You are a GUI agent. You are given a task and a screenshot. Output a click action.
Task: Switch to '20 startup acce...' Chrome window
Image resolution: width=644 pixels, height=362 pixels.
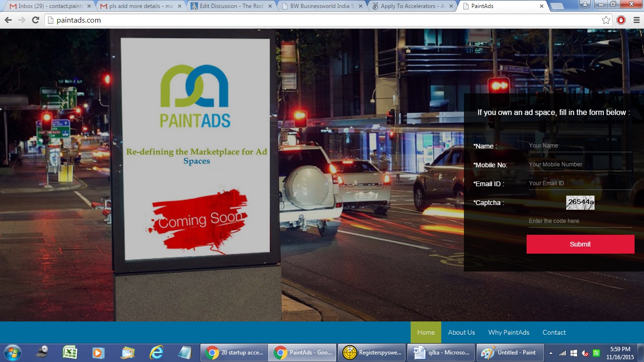(x=234, y=353)
